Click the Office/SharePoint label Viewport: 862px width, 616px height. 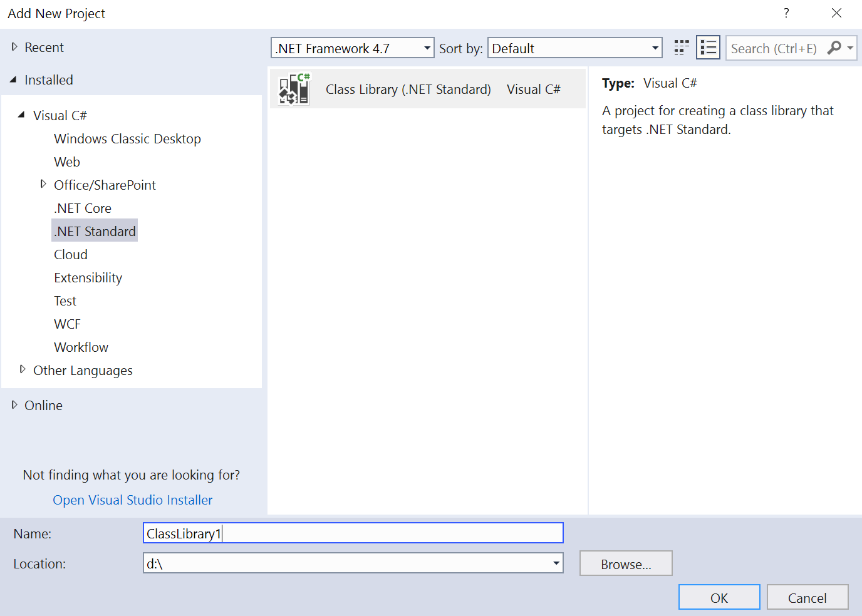coord(105,185)
